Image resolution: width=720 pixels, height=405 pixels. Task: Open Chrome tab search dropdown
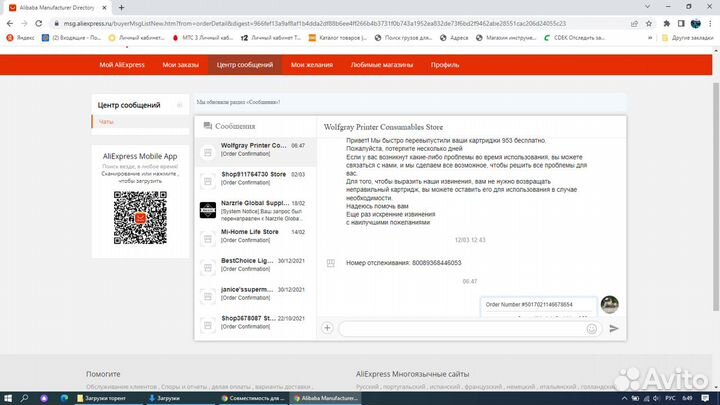(x=647, y=7)
